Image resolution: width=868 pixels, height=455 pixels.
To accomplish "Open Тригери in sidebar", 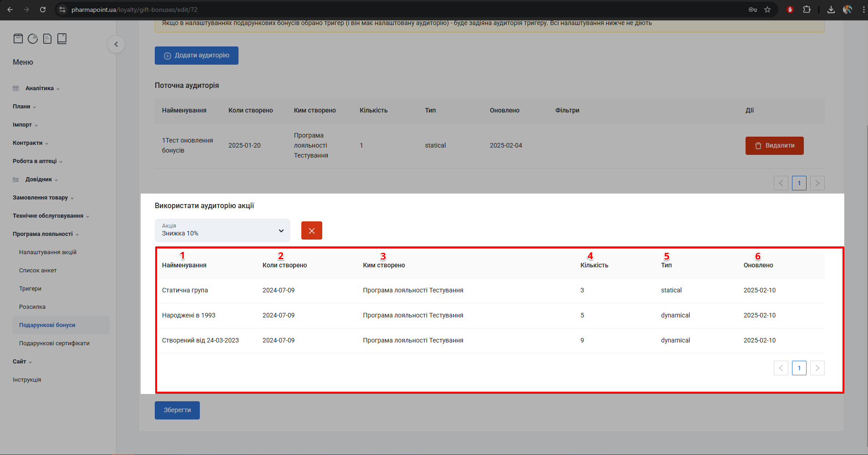I will (x=30, y=289).
